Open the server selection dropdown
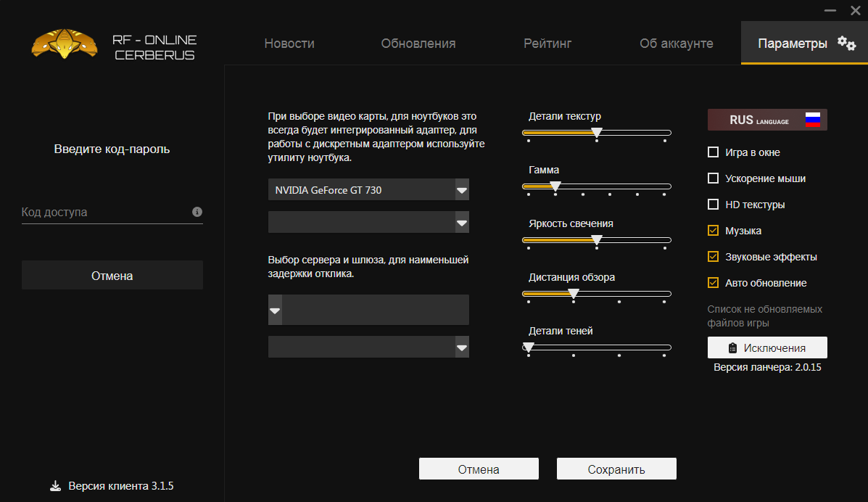This screenshot has width=868, height=502. (276, 310)
